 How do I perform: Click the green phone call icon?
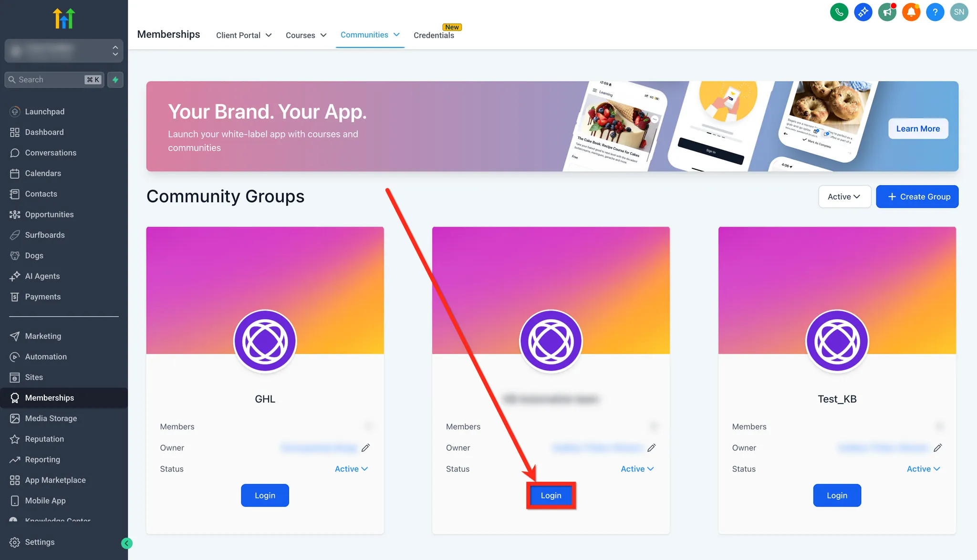pos(839,12)
